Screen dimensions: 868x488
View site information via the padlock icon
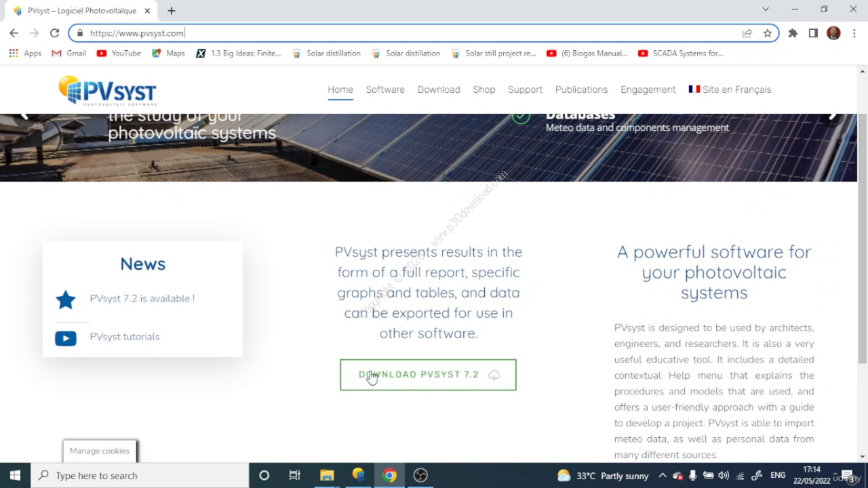79,33
